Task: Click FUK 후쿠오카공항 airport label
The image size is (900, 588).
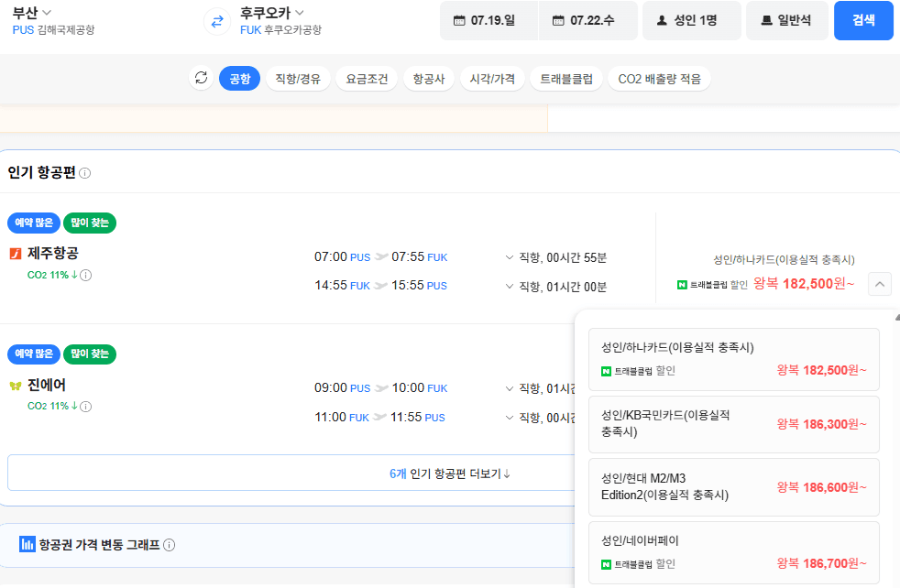Action: [x=280, y=30]
